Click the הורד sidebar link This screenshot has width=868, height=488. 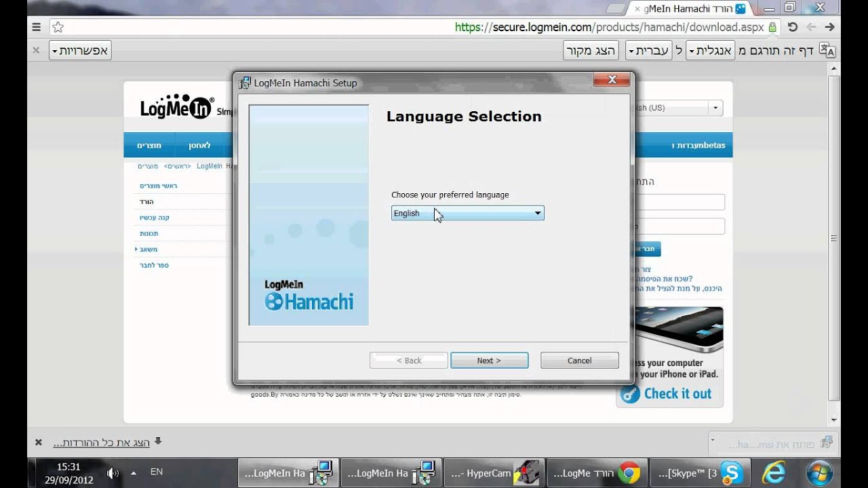[146, 201]
